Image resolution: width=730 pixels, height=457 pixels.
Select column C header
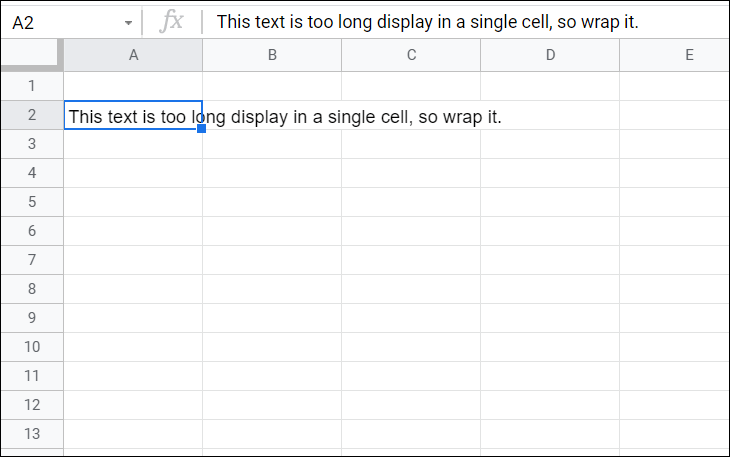pyautogui.click(x=411, y=55)
